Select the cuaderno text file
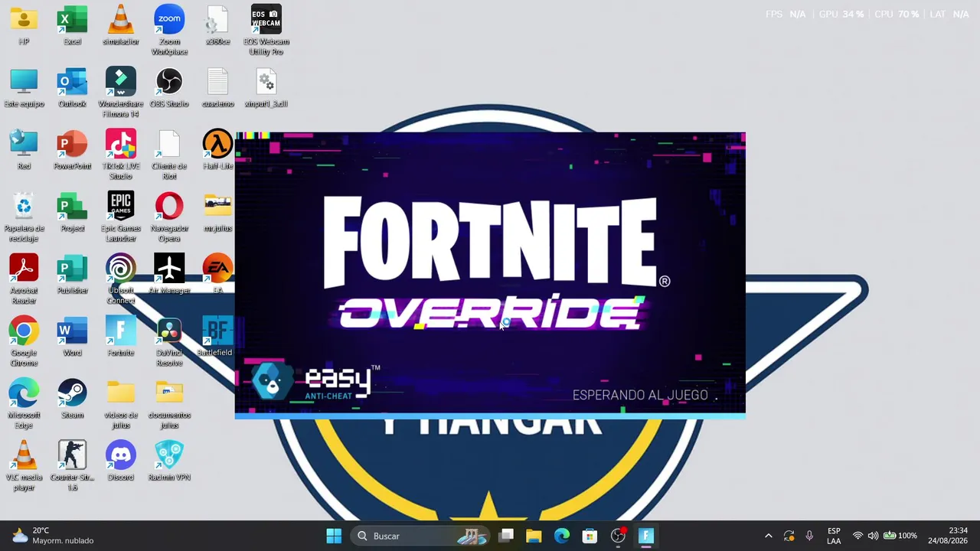 click(x=217, y=88)
